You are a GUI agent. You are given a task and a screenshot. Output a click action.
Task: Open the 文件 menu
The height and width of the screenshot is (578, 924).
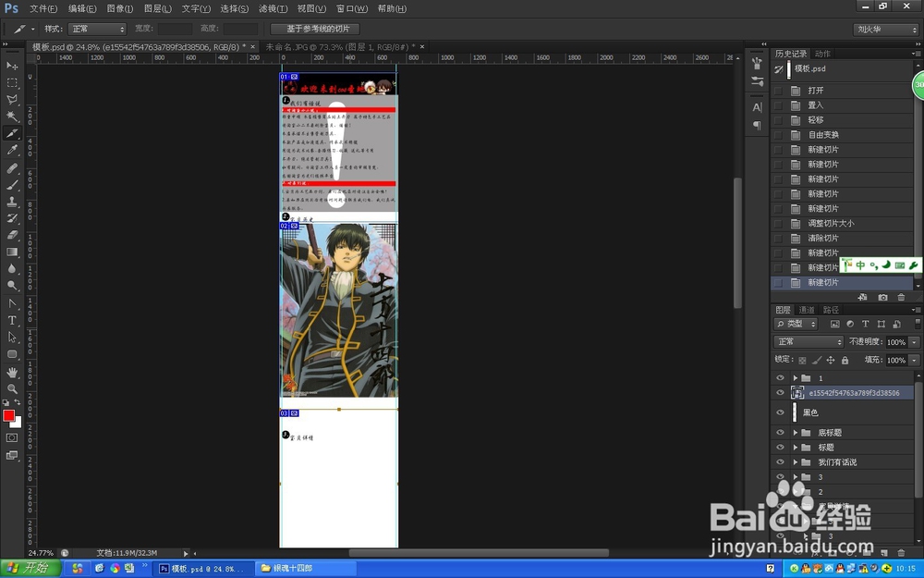pyautogui.click(x=43, y=8)
